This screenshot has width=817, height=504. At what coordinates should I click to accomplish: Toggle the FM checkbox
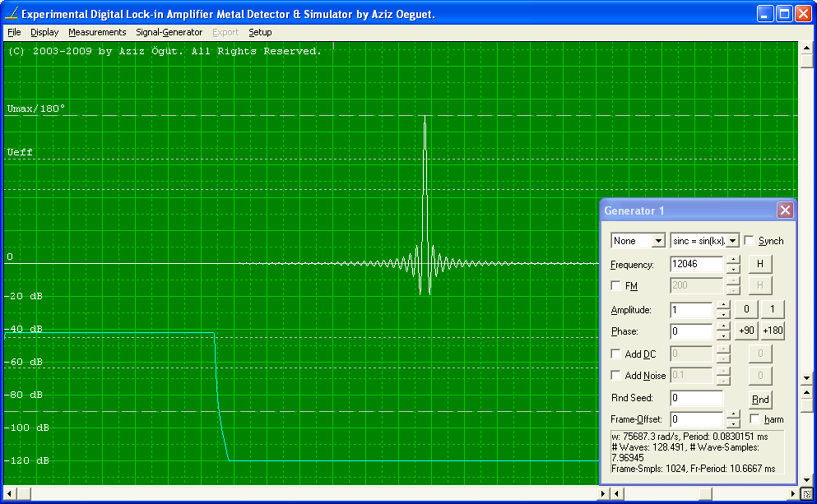tap(616, 286)
